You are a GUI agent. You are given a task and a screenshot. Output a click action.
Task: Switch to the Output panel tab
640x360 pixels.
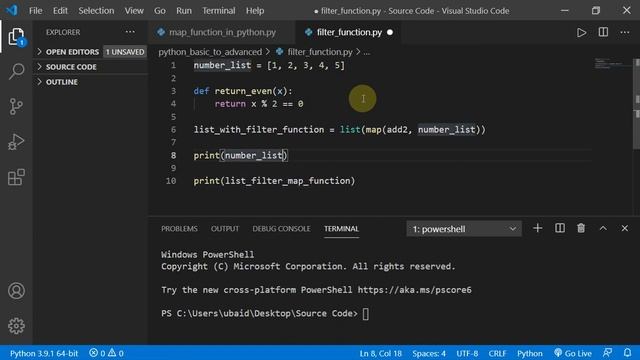coord(225,229)
